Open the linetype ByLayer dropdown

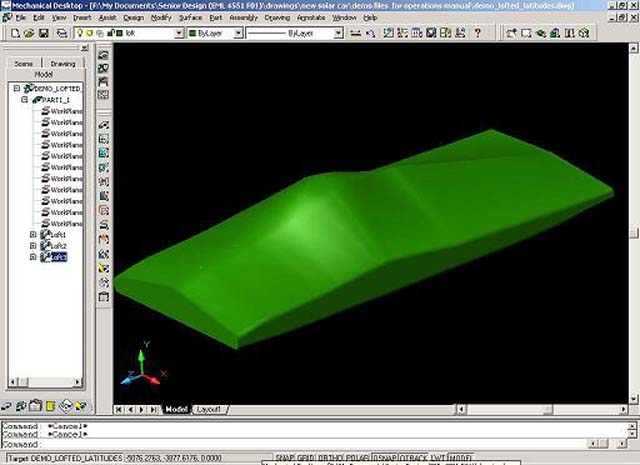338,33
